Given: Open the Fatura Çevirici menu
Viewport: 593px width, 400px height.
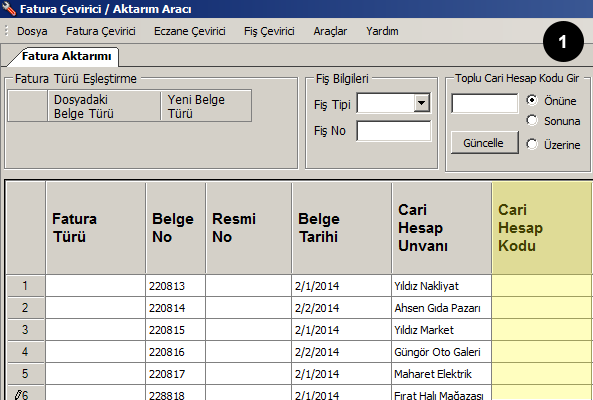Looking at the screenshot, I should click(101, 31).
